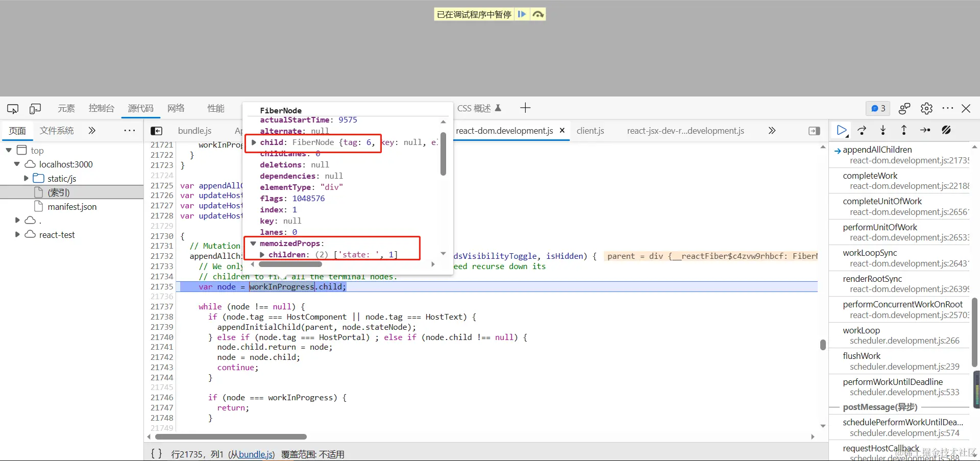The image size is (980, 461).
Task: Select workLoopSync call stack frame
Action: (x=899, y=258)
